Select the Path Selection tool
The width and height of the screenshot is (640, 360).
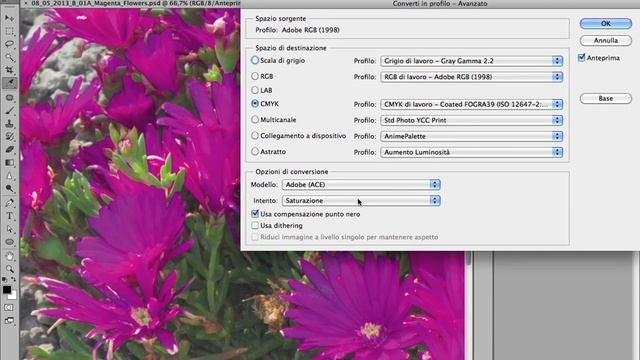tap(9, 229)
